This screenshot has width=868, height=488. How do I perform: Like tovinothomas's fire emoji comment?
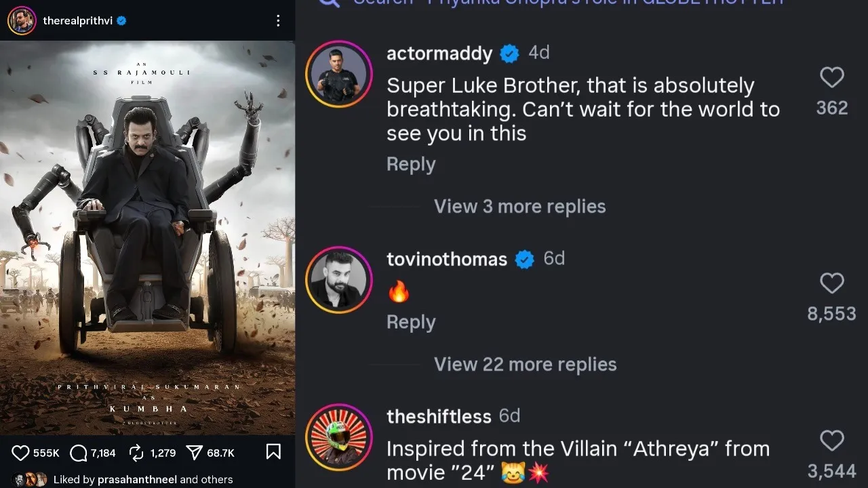[x=832, y=283]
